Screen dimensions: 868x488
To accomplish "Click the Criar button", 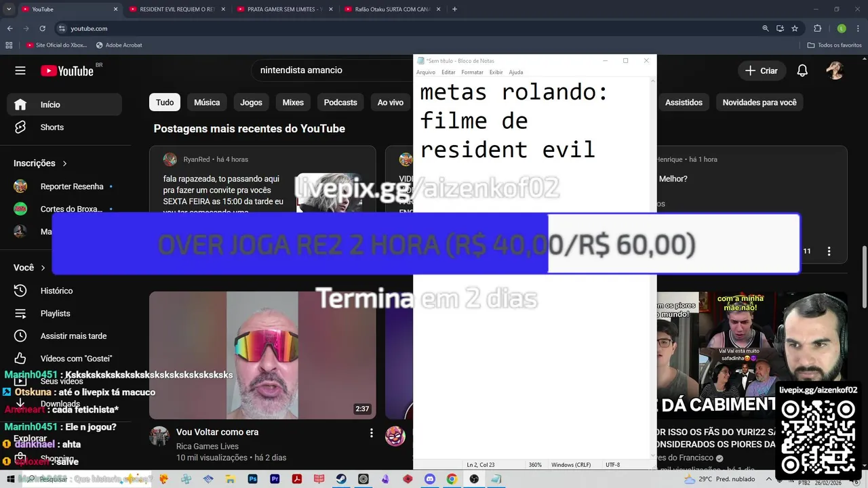I will pyautogui.click(x=762, y=70).
